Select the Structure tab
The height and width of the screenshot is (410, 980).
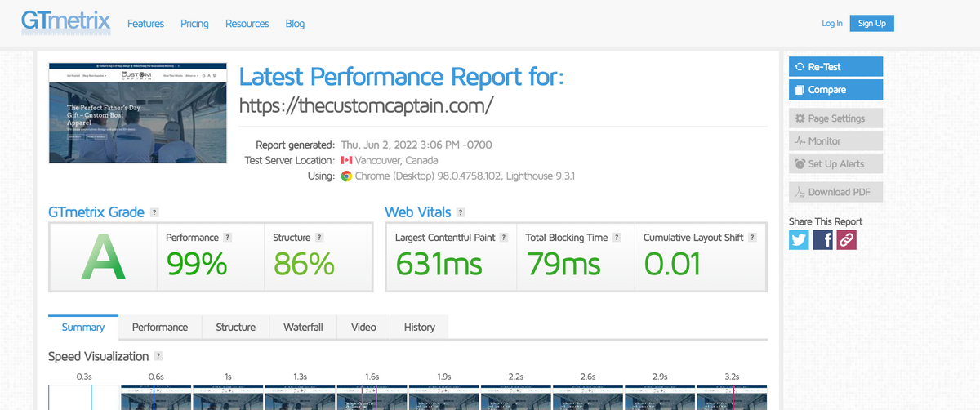[235, 327]
